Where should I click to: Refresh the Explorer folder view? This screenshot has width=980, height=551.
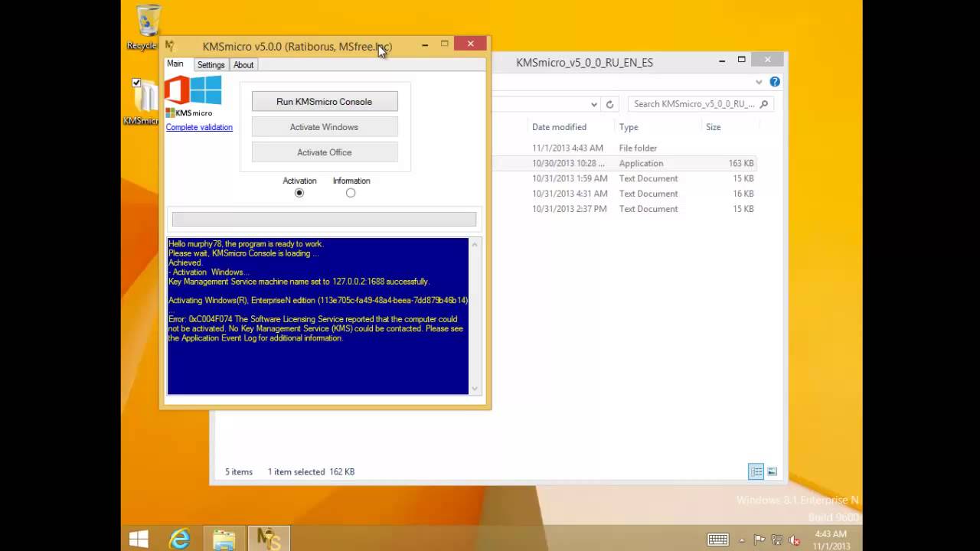(x=610, y=104)
